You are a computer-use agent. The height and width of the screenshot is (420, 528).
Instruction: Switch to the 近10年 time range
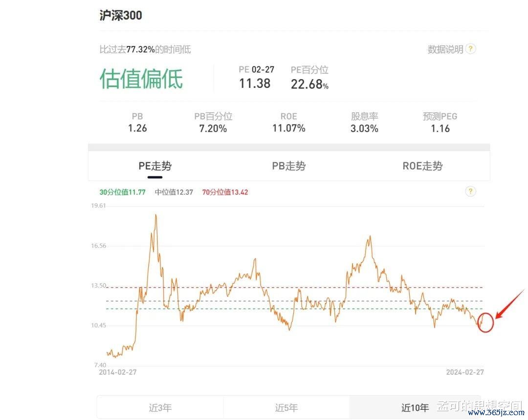415,407
